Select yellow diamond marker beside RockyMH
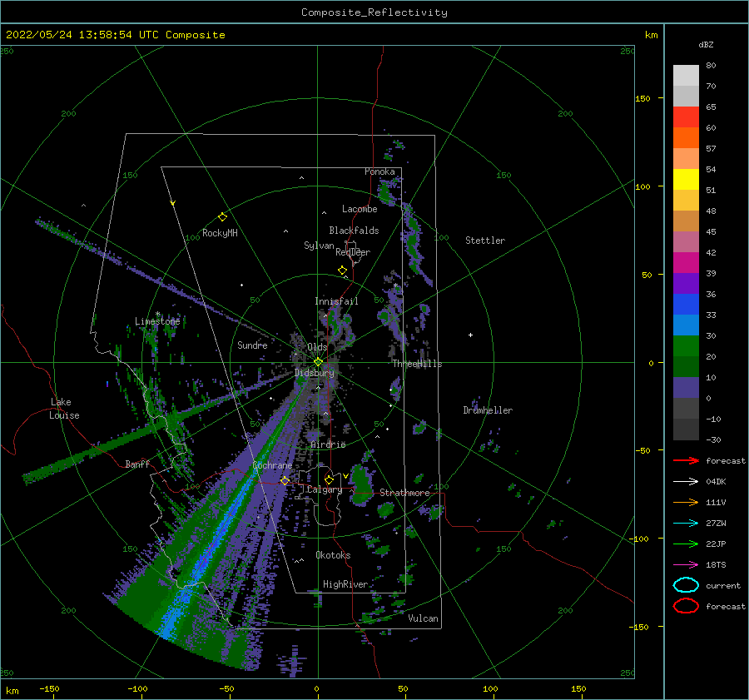The height and width of the screenshot is (700, 749). tap(222, 217)
